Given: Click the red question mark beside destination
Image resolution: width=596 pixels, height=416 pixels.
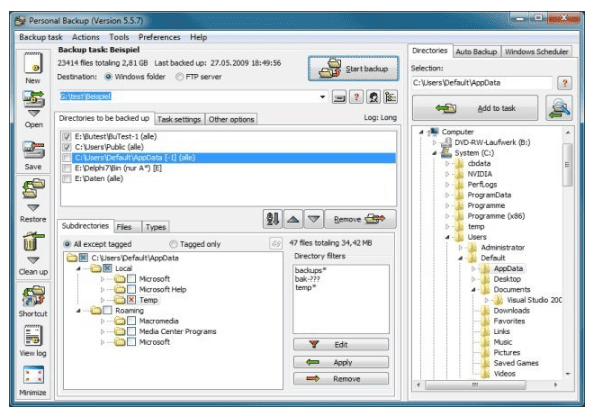Looking at the screenshot, I should click(x=357, y=97).
